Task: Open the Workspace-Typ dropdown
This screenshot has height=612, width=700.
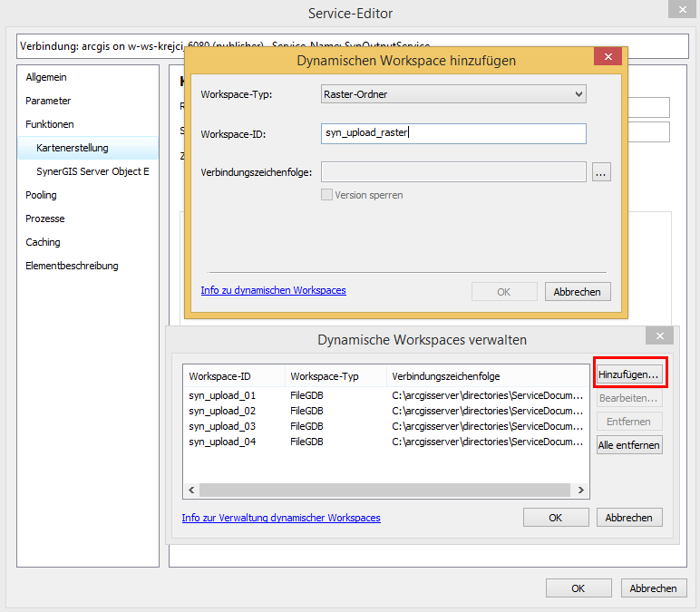Action: [453, 93]
